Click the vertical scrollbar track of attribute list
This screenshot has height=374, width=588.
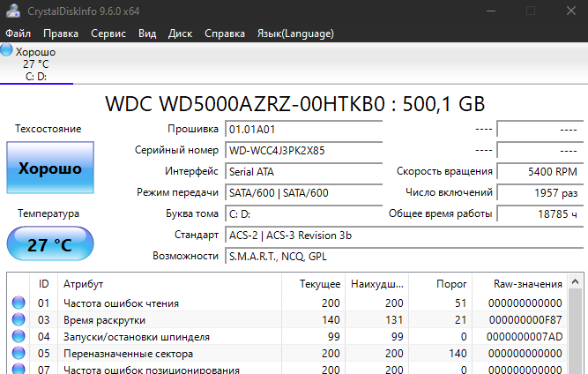coord(576,332)
